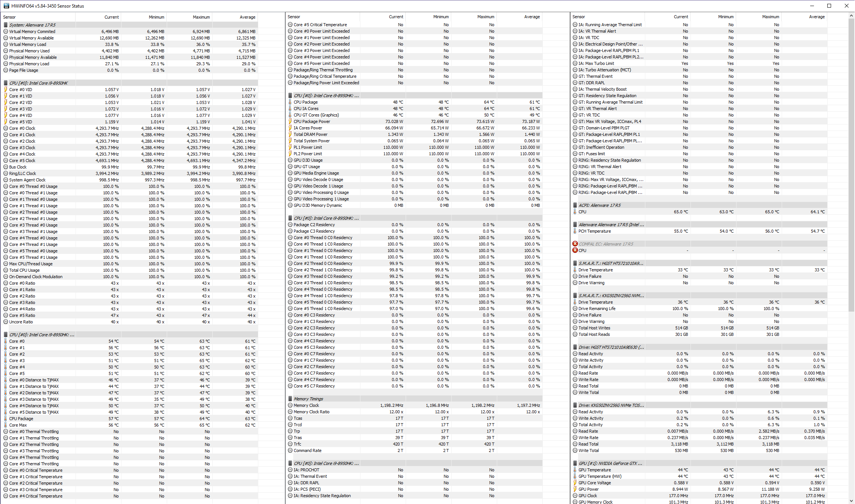Click the bolt icon beside Total DRAM Power
Image resolution: width=855 pixels, height=504 pixels.
290,134
